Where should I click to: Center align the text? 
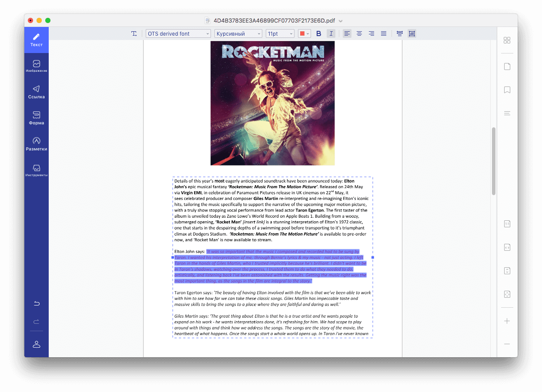359,33
